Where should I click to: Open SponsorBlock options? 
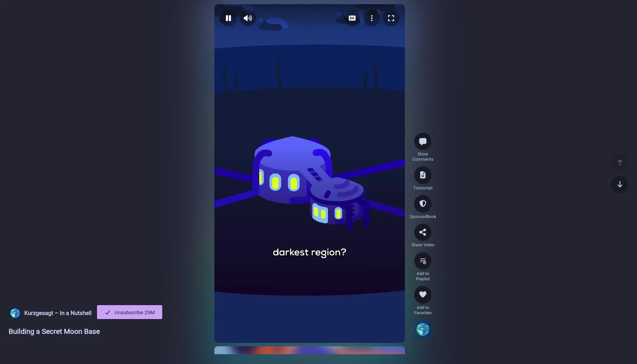(423, 204)
